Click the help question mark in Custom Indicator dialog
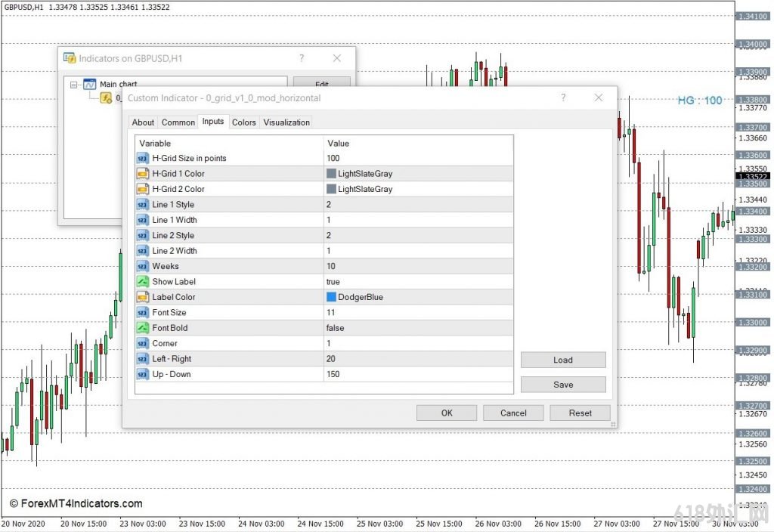The height and width of the screenshot is (532, 774). click(563, 97)
